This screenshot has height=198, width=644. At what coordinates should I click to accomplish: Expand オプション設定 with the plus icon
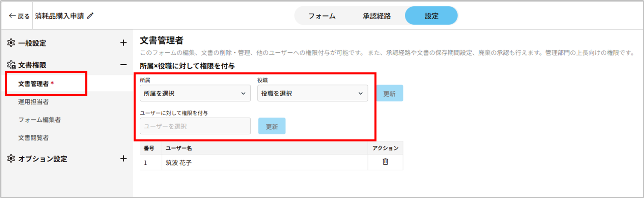[x=123, y=159]
